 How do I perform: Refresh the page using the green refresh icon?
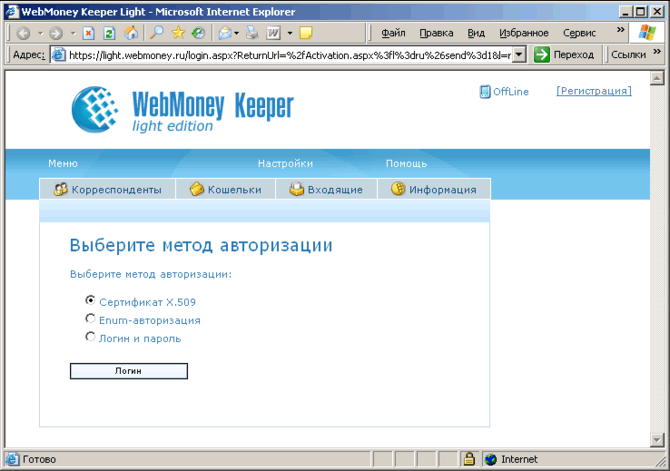109,33
